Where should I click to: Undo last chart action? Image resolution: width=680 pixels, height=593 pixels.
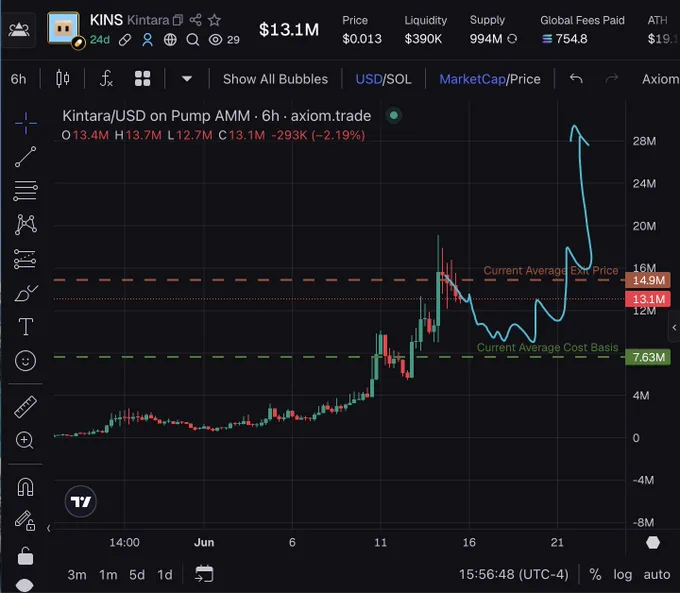click(576, 79)
